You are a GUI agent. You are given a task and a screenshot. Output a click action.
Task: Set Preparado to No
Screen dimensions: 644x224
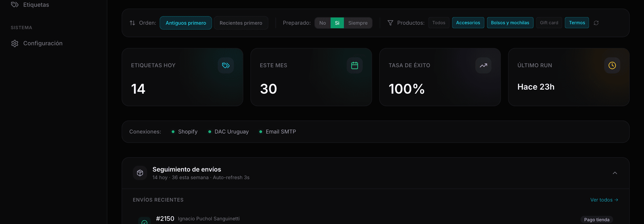pos(323,23)
